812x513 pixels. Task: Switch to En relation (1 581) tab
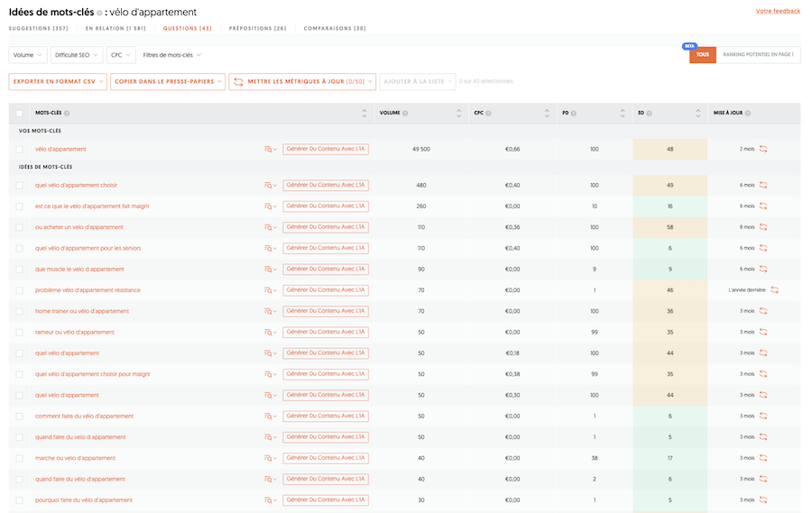[x=115, y=29]
